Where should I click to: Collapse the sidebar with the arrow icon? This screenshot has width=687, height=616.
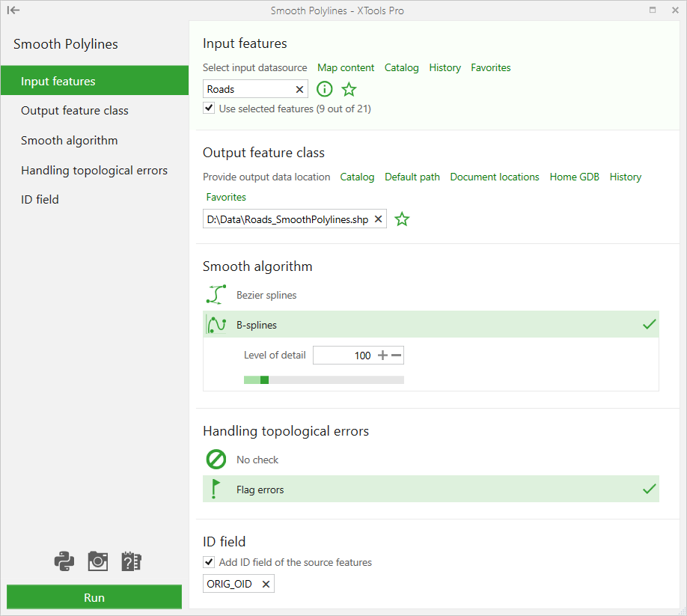point(13,10)
